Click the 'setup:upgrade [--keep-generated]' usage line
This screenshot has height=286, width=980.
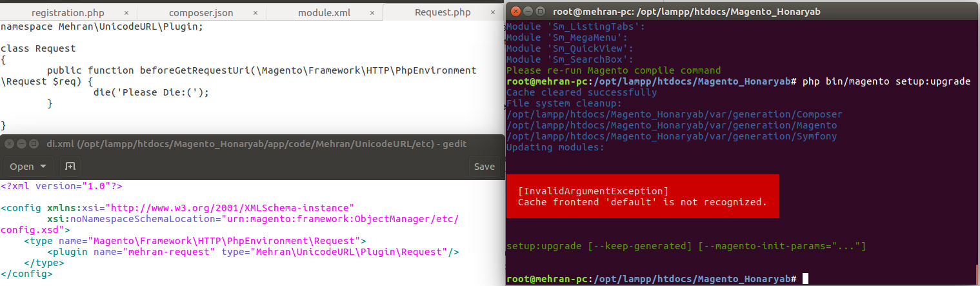point(686,246)
